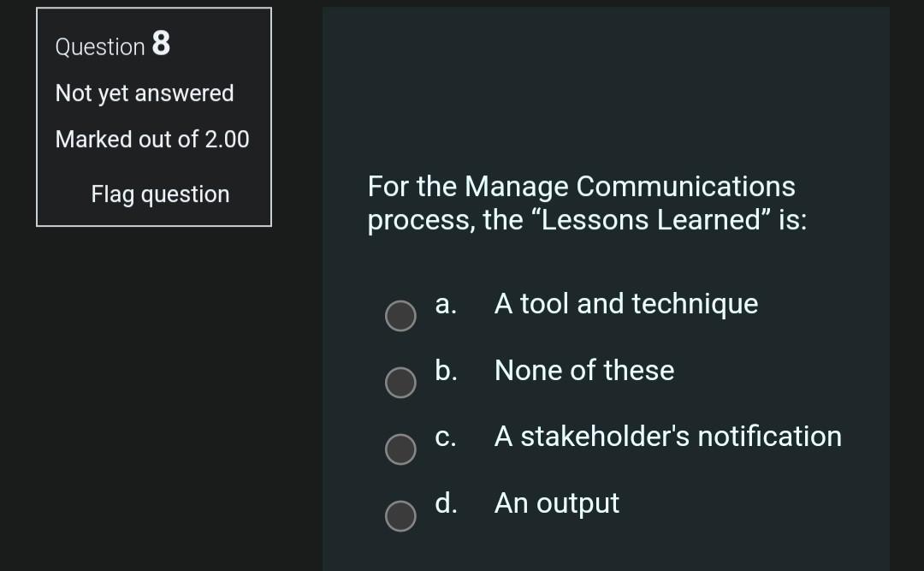Click the 'An output' answer text
Image resolution: width=924 pixels, height=571 pixels.
tap(556, 503)
